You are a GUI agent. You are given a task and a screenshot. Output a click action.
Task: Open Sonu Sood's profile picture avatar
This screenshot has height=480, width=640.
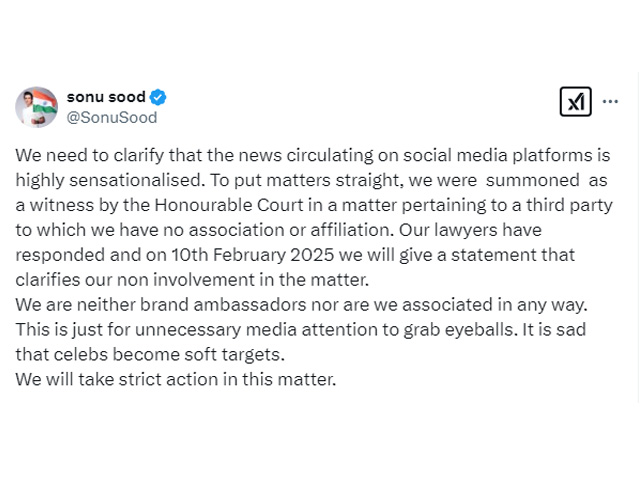(x=36, y=107)
